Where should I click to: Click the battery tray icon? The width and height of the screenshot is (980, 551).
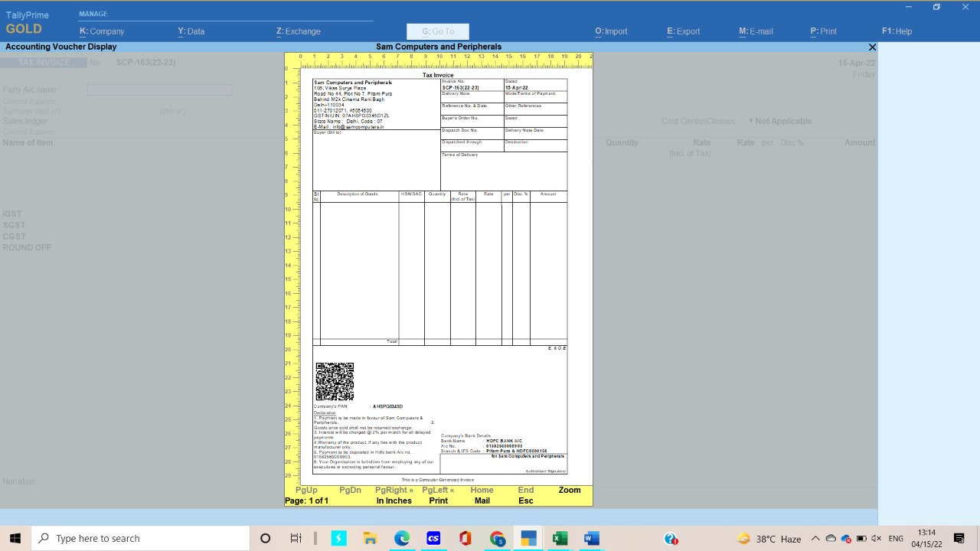[861, 539]
